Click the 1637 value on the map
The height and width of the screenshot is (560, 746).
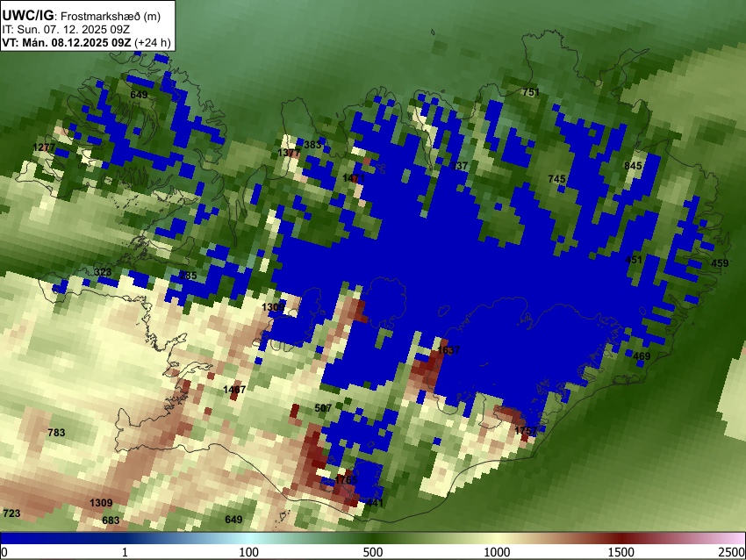click(448, 350)
